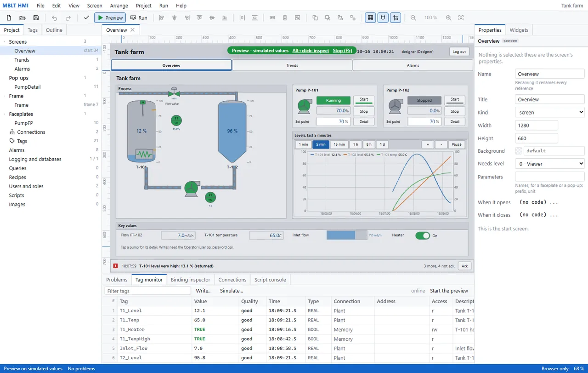Click the zoom in magnifier icon
Screen dimensions: 588x373
(x=449, y=18)
